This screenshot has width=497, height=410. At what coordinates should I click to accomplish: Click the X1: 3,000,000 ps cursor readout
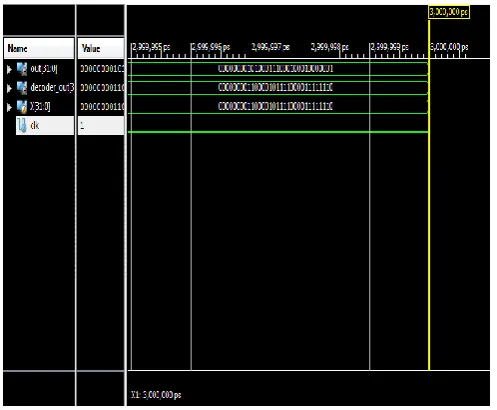(156, 395)
